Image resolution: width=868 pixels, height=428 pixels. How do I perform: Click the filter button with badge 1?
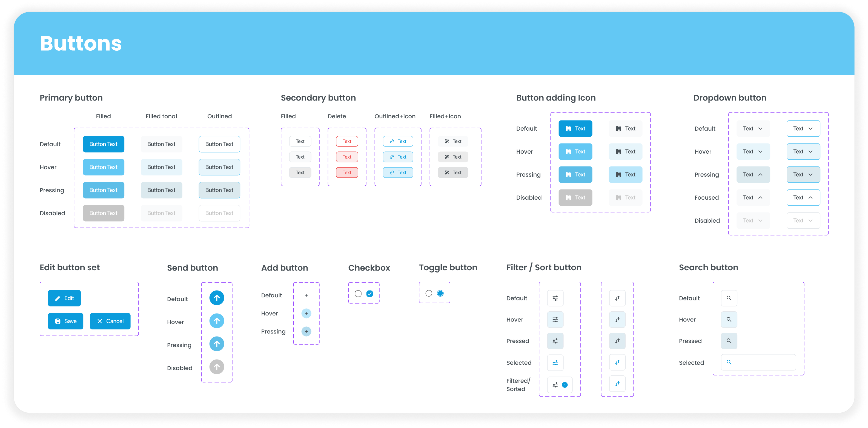(559, 384)
